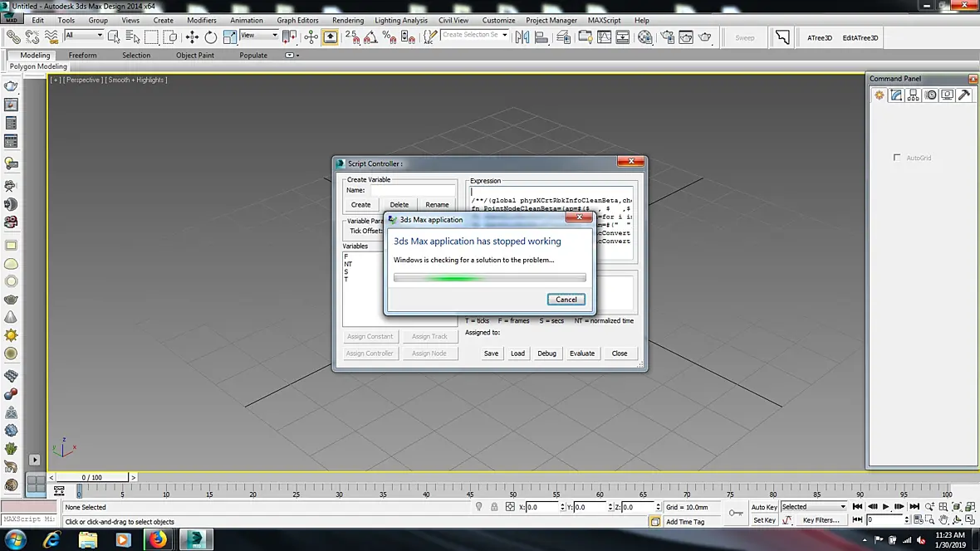Open the Modify panel tab

pos(896,95)
